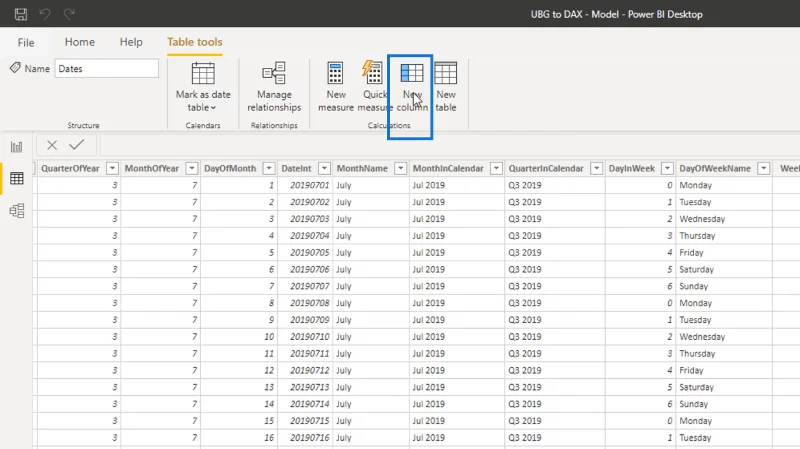Open DateInt column filter dropdown
Image resolution: width=800 pixels, height=449 pixels.
[324, 168]
